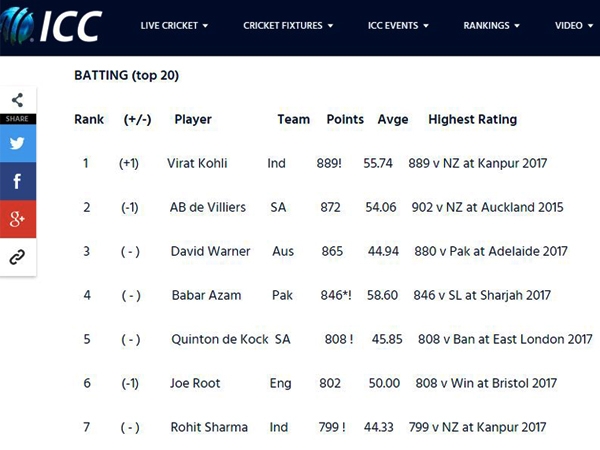
Task: Open the Video menu
Action: pyautogui.click(x=574, y=26)
